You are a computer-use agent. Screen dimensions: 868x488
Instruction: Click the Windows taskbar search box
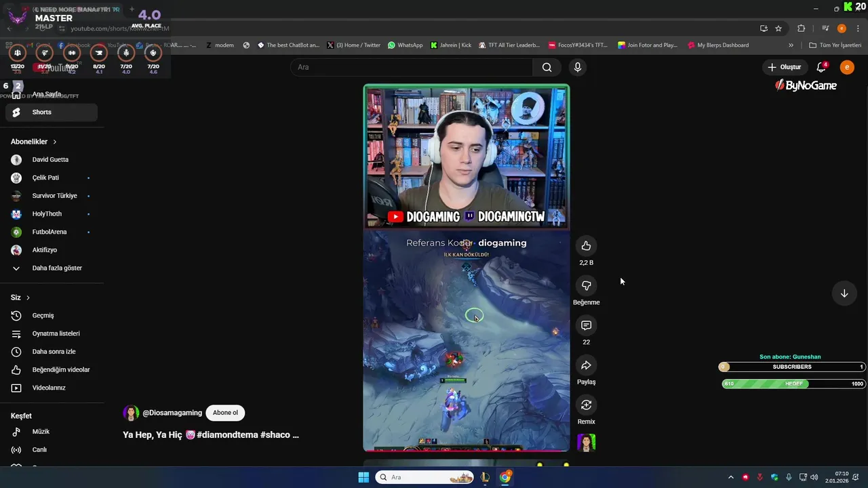click(x=425, y=477)
